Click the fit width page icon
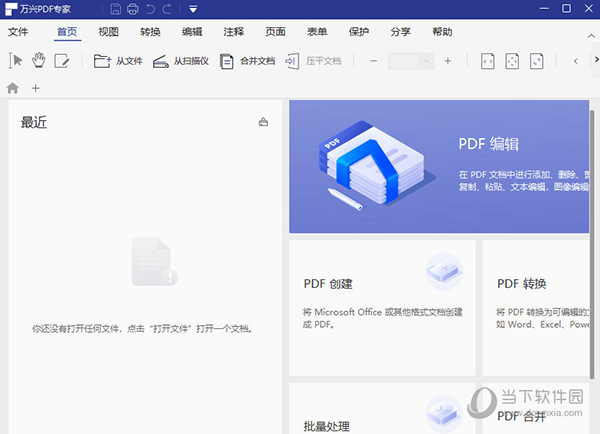 click(488, 61)
